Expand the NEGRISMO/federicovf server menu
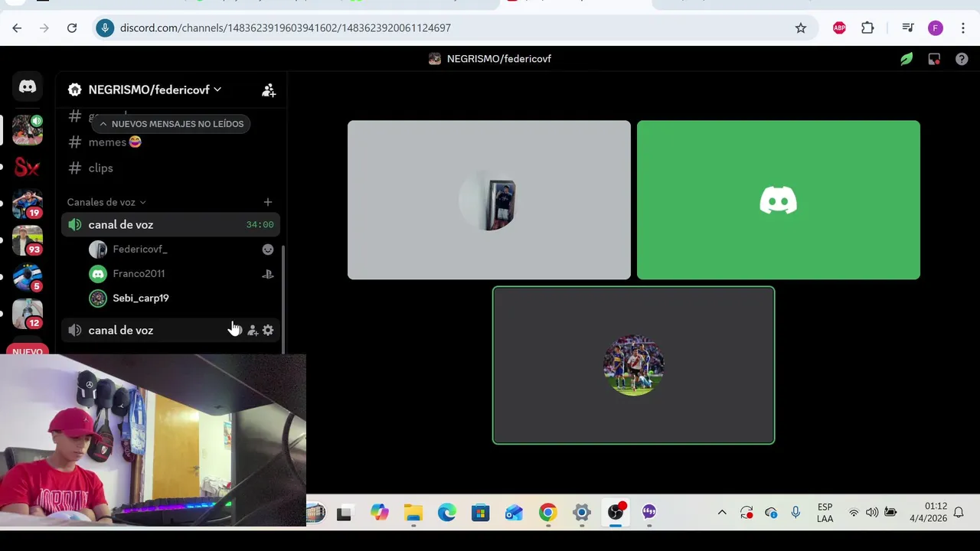The height and width of the screenshot is (551, 980). coord(145,90)
